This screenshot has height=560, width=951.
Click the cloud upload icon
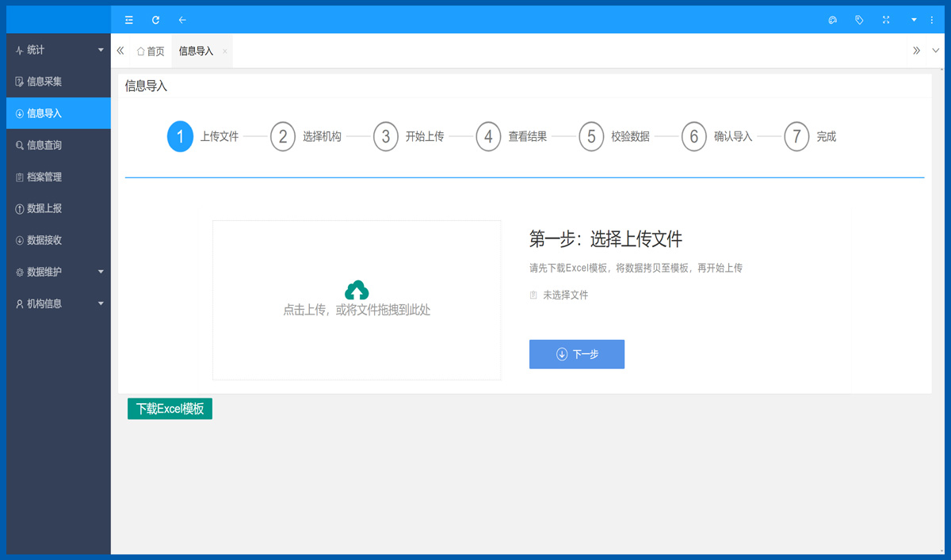pyautogui.click(x=357, y=290)
